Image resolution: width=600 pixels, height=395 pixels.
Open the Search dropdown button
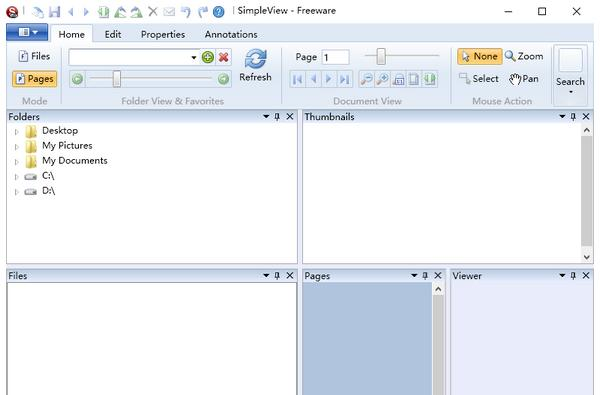570,75
